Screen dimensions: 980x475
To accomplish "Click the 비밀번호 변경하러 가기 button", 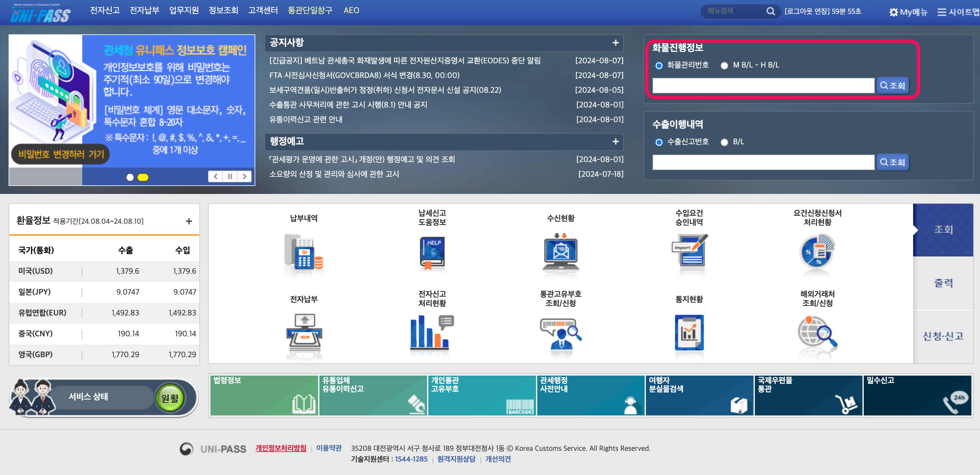I will [x=60, y=154].
